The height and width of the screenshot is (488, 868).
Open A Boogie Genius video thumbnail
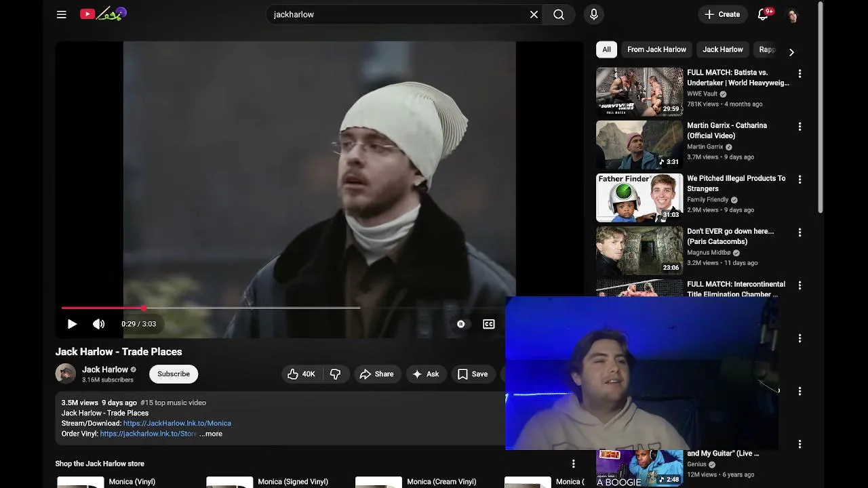(x=639, y=468)
